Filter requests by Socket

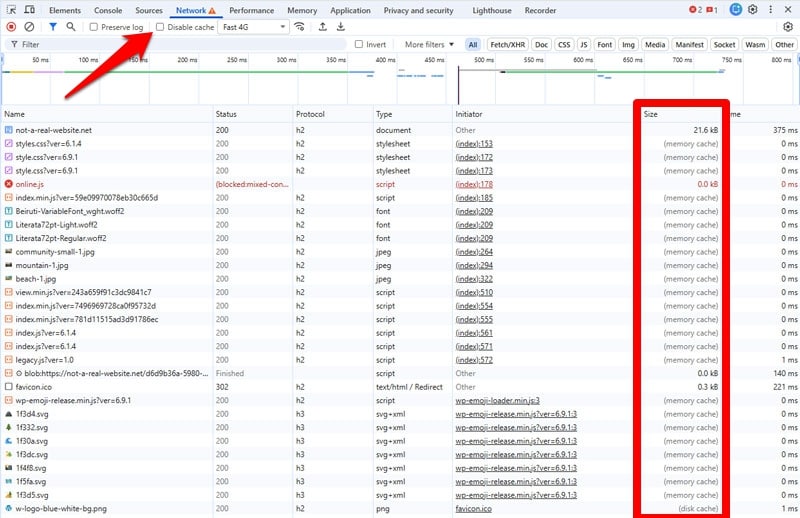(x=724, y=44)
